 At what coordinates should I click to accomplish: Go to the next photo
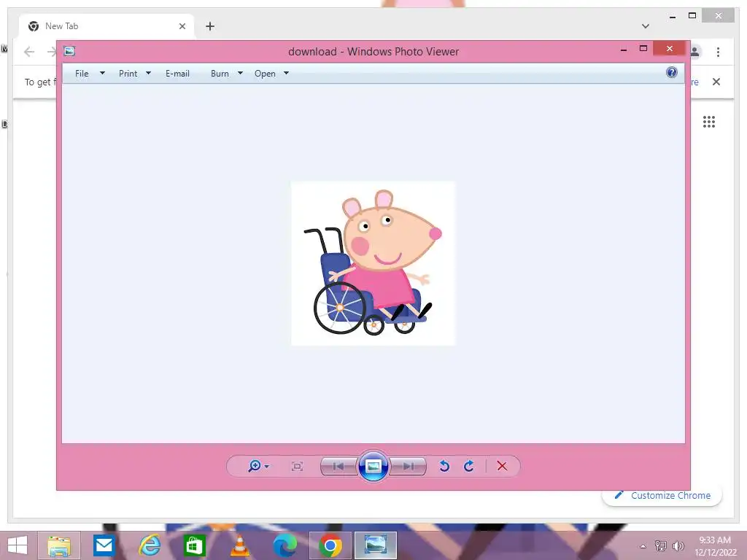[409, 466]
